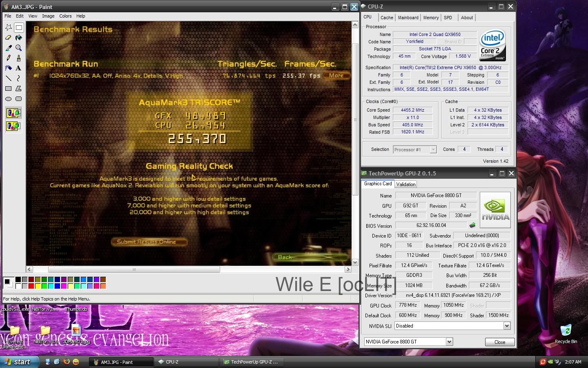The width and height of the screenshot is (588, 368).
Task: Select the Rounded Rectangle tool
Action: pyautogui.click(x=19, y=99)
